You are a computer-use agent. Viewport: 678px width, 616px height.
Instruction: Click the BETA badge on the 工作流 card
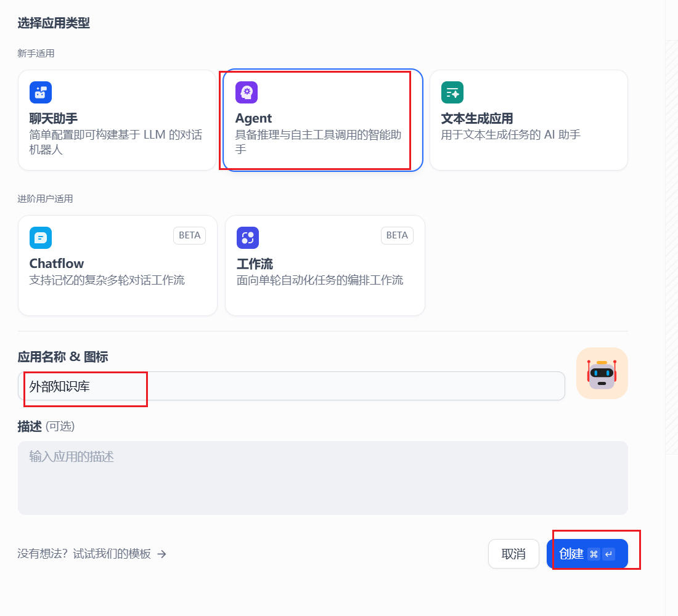coord(397,235)
